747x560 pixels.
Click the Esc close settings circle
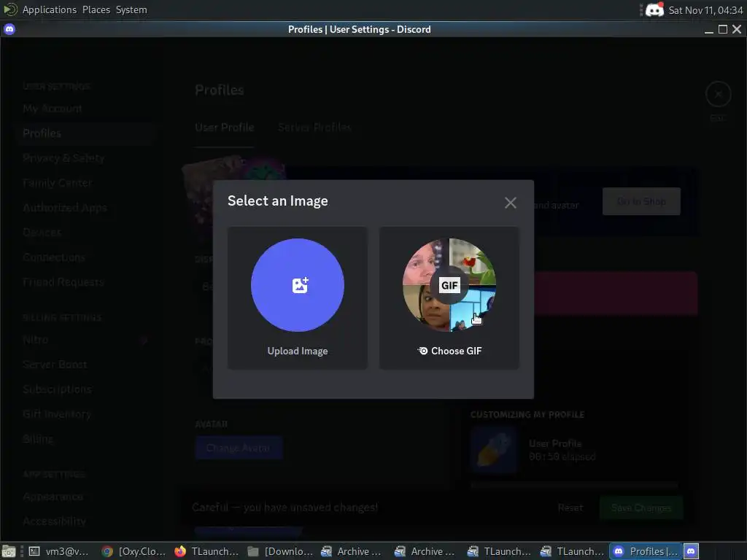pos(719,94)
